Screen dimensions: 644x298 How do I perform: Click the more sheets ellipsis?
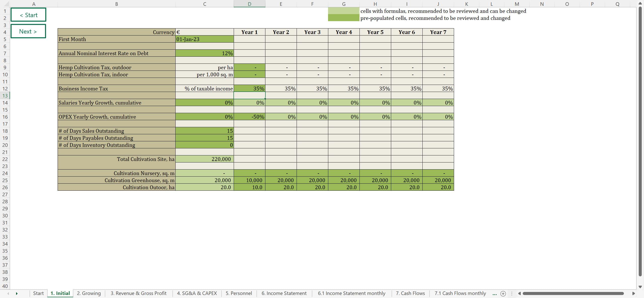tap(494, 293)
